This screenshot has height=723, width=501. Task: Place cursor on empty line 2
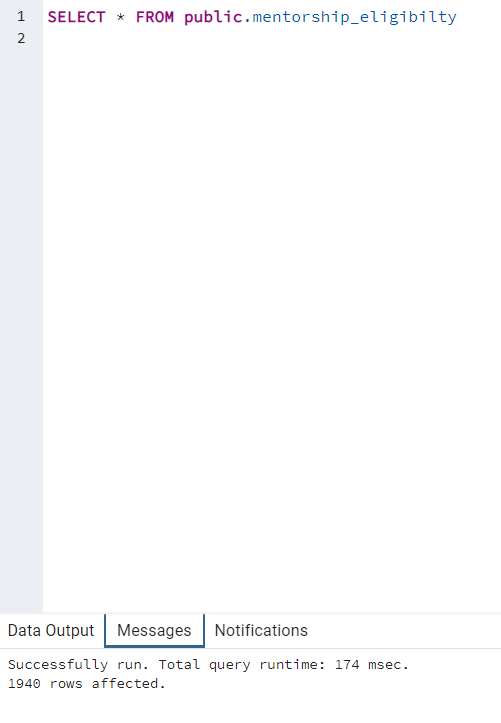[x=272, y=38]
